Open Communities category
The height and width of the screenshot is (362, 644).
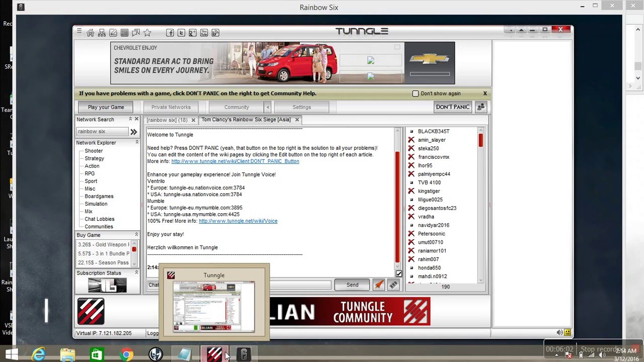coord(99,227)
